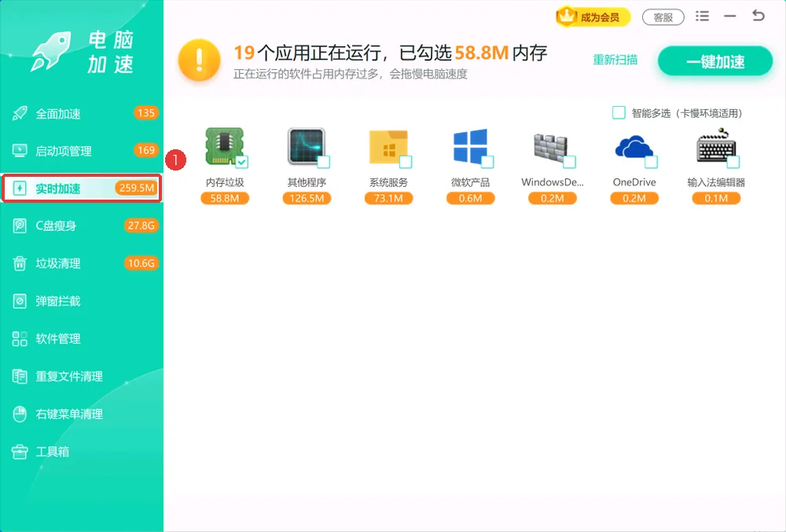Check the WindowsDe... checkbox
Viewport: 786px width, 532px height.
[x=569, y=162]
